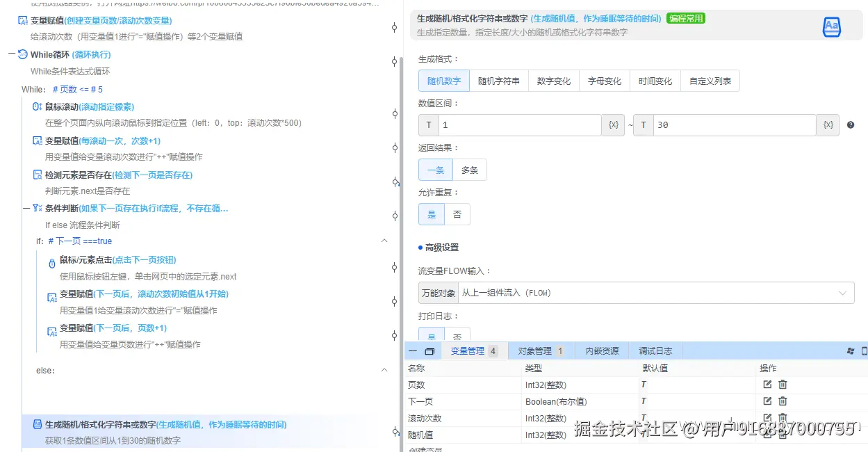Collapse the if 下一页===true branch chevron
This screenshot has height=452, width=868.
tap(384, 241)
